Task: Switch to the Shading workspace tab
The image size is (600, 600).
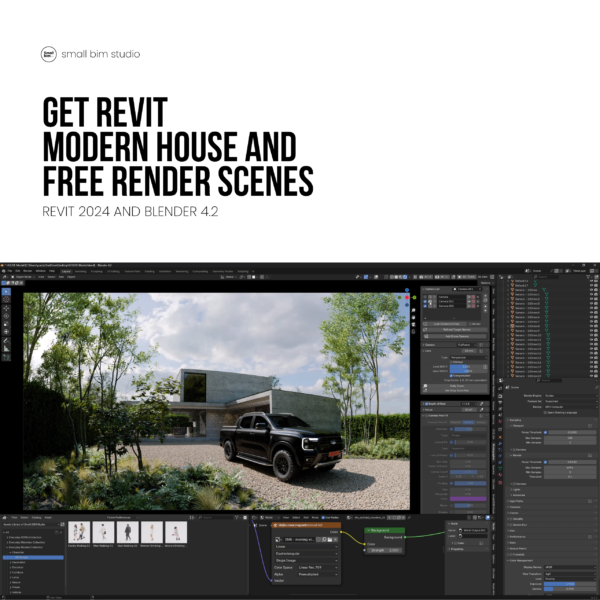Action: click(150, 270)
